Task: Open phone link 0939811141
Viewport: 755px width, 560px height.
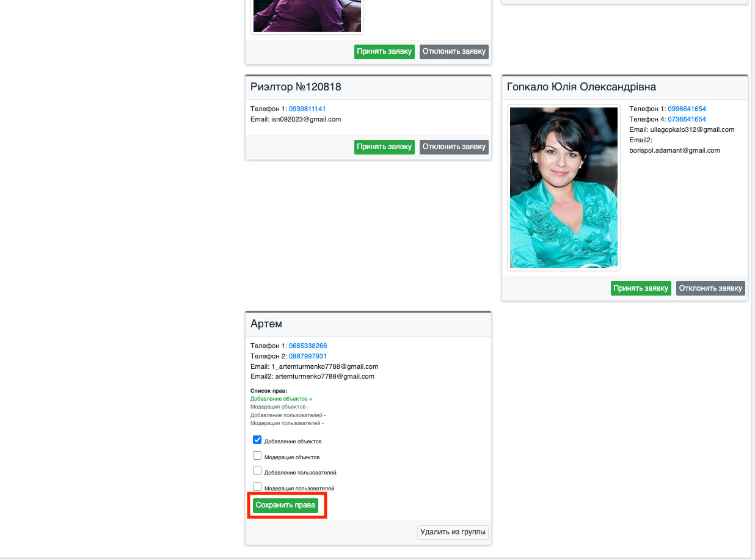Action: (x=307, y=109)
